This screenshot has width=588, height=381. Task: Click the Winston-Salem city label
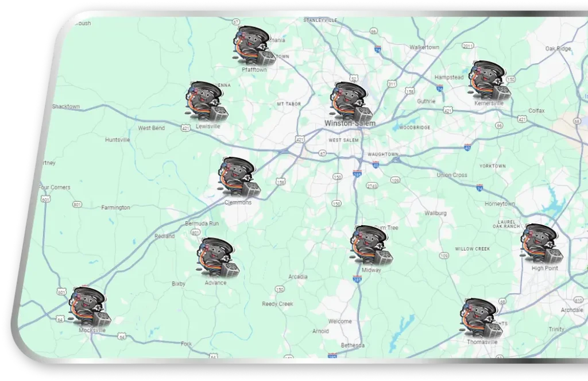(x=349, y=122)
